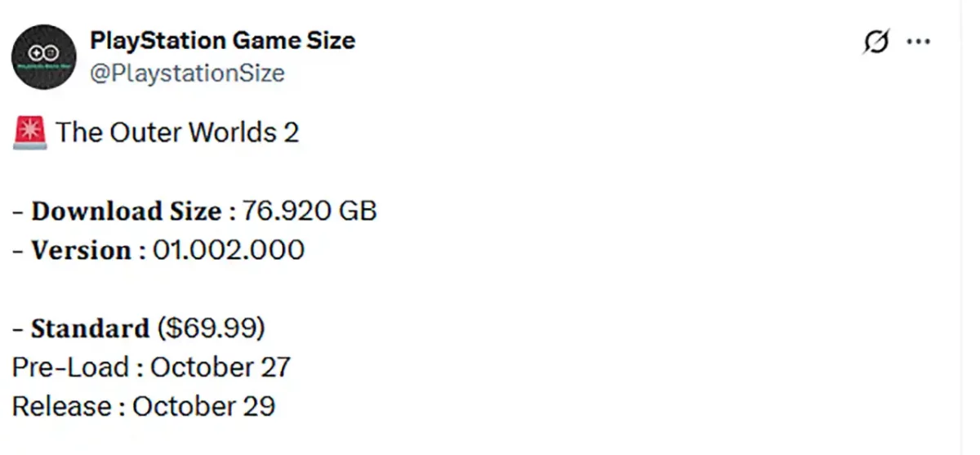Click the bold Standard edition label
The image size is (980, 455).
(x=90, y=328)
